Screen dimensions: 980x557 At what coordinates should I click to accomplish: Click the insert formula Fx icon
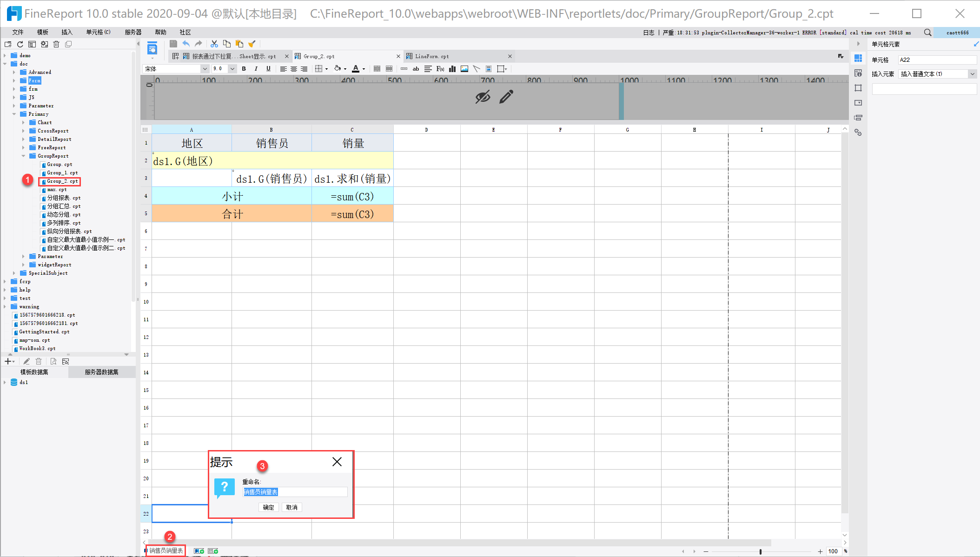[440, 69]
